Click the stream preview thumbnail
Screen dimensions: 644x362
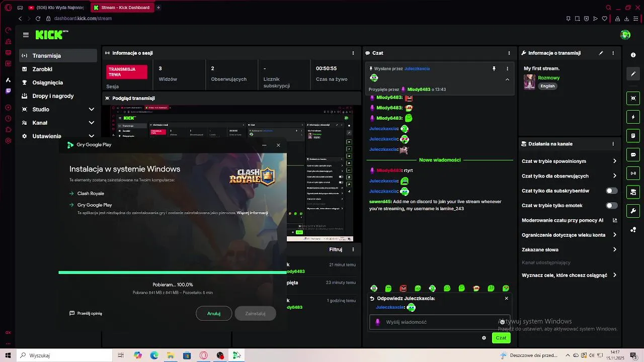click(x=231, y=173)
